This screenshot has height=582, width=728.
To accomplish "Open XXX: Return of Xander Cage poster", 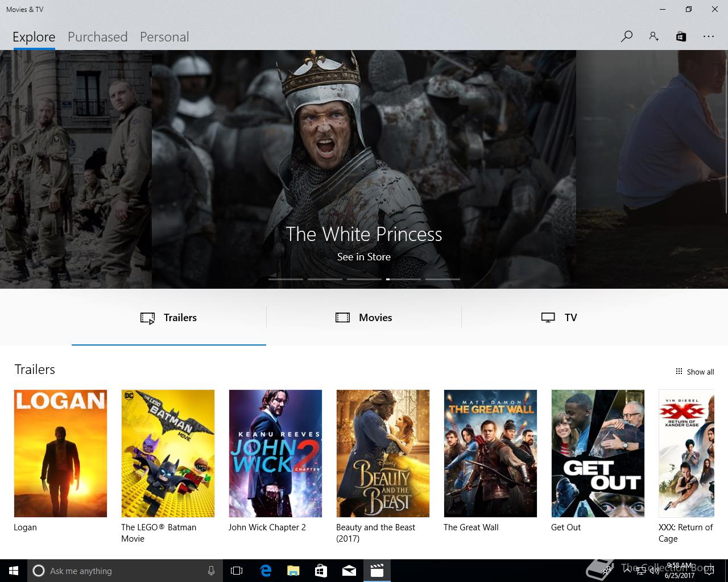I will coord(686,454).
